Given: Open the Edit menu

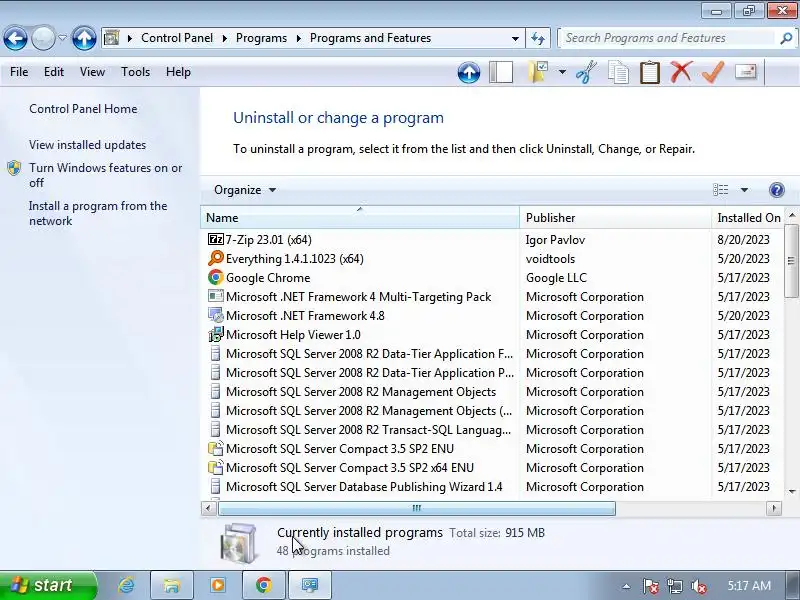Looking at the screenshot, I should (54, 72).
